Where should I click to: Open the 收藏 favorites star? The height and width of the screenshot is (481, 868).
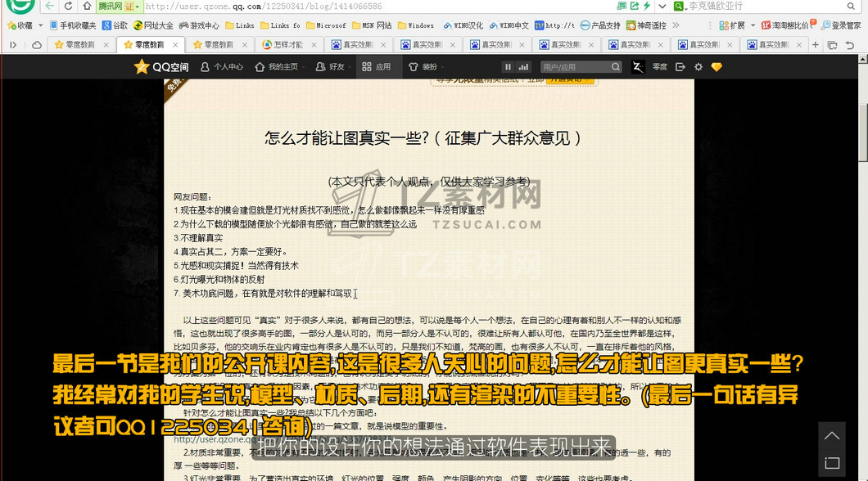point(20,25)
